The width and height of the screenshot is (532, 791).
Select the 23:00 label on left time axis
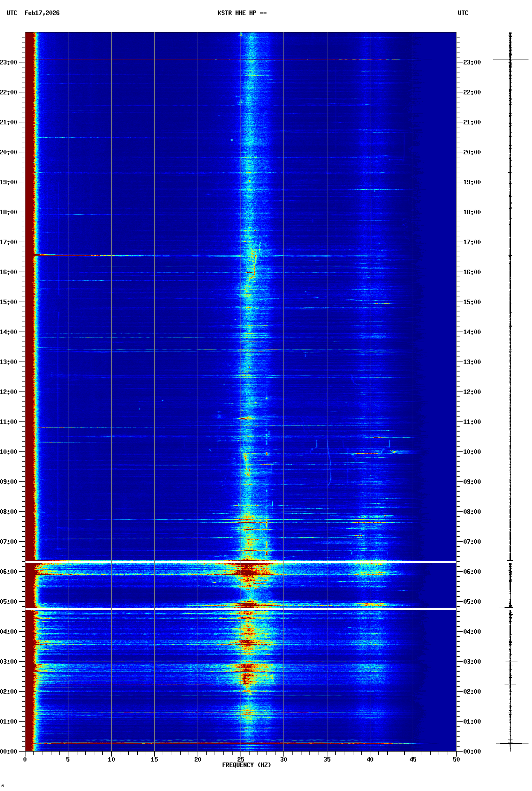tap(9, 62)
